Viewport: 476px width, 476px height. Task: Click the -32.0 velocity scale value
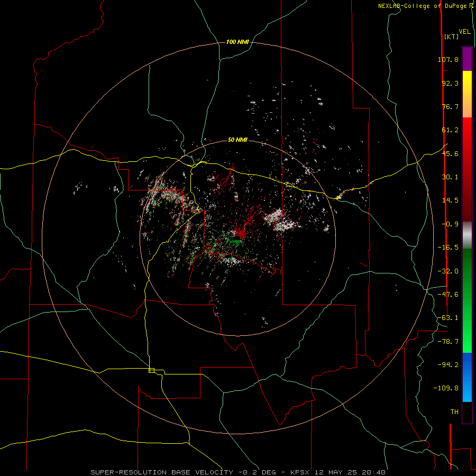pos(448,271)
